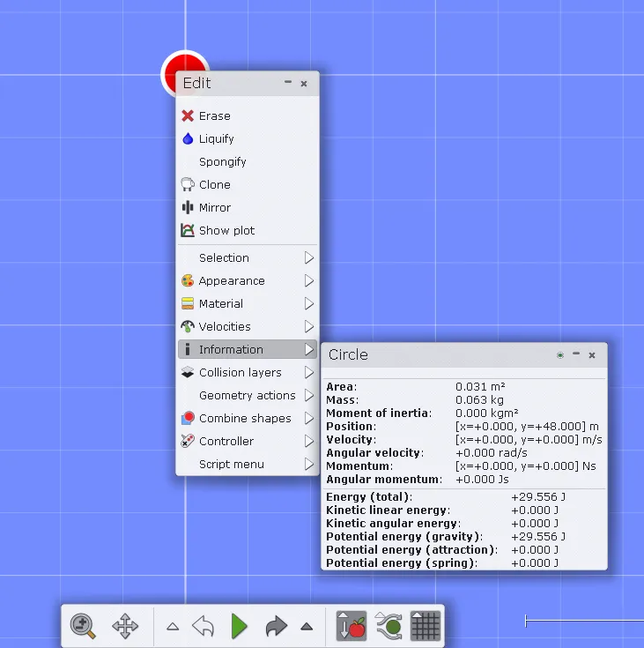Open the Velocities submenu

tap(248, 326)
